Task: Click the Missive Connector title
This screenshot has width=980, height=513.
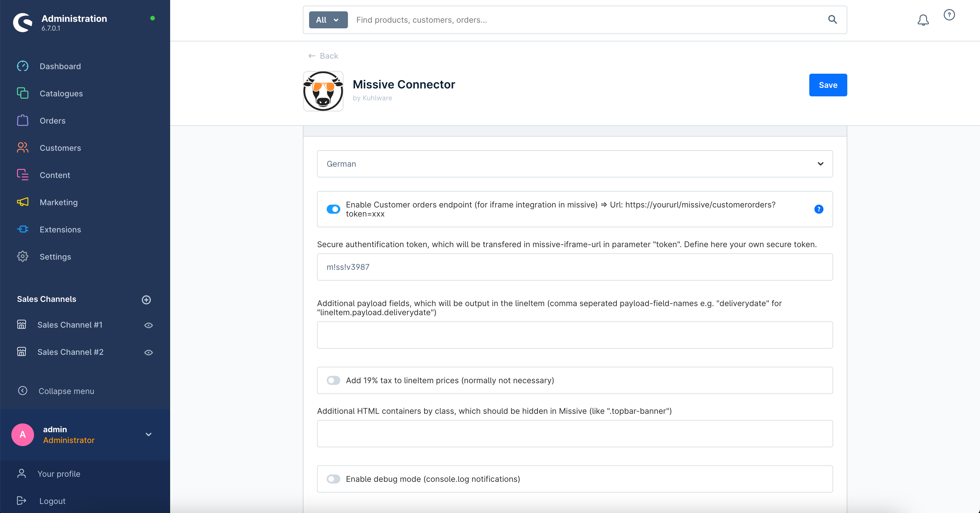Action: click(x=404, y=84)
